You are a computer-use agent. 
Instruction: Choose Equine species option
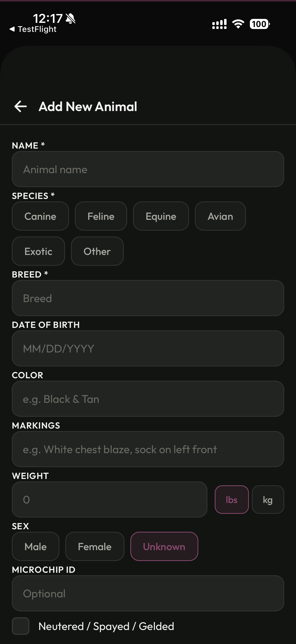pyautogui.click(x=161, y=216)
